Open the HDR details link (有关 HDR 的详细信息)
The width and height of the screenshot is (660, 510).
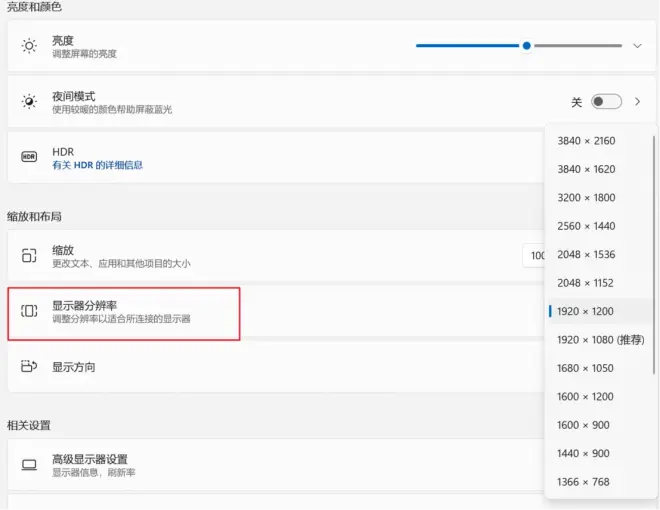click(97, 165)
